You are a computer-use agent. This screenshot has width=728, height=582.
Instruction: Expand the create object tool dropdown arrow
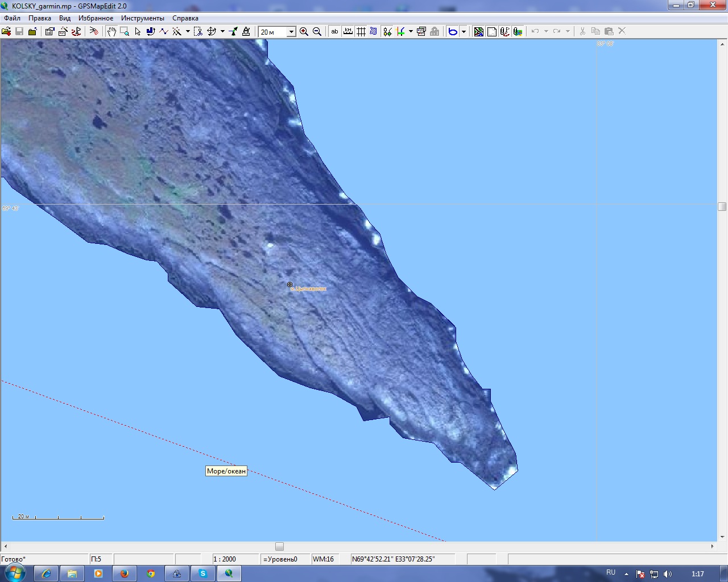(188, 32)
